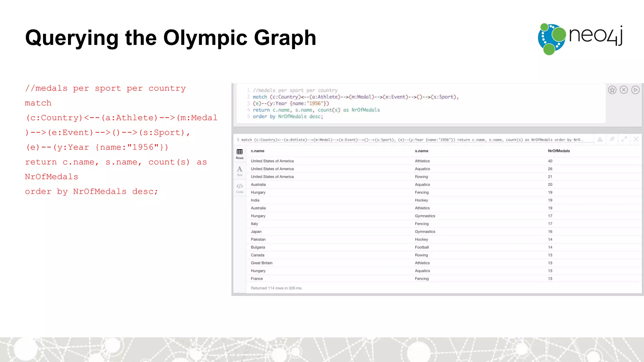Click the c.name column header
Screen dimensions: 644x362
click(x=258, y=151)
